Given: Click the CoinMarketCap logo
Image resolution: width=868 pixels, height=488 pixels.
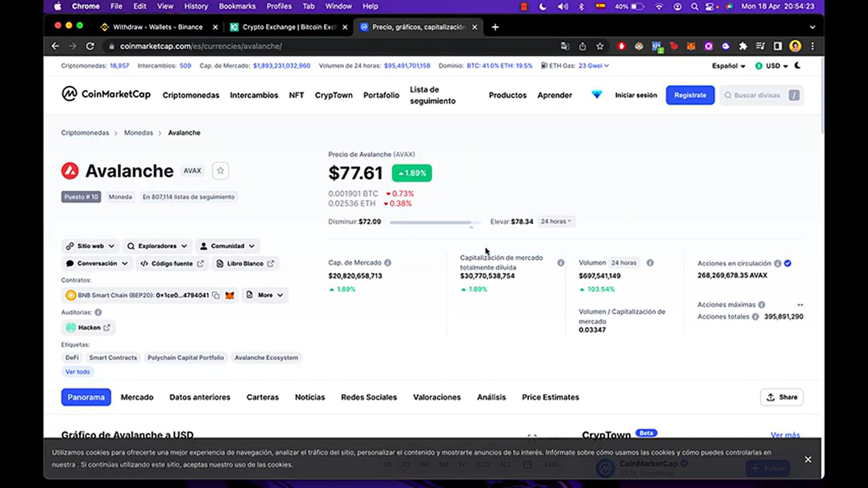Looking at the screenshot, I should (x=106, y=94).
